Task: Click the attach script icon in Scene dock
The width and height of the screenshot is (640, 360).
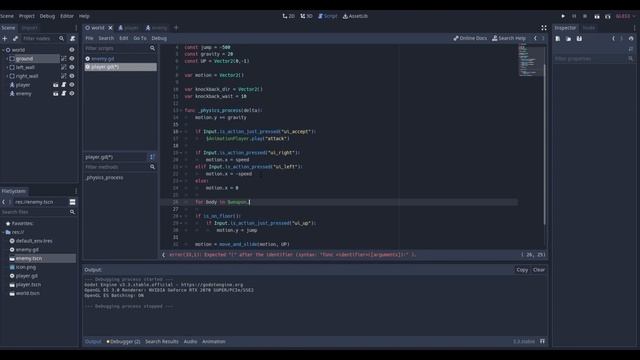Action: [x=73, y=38]
